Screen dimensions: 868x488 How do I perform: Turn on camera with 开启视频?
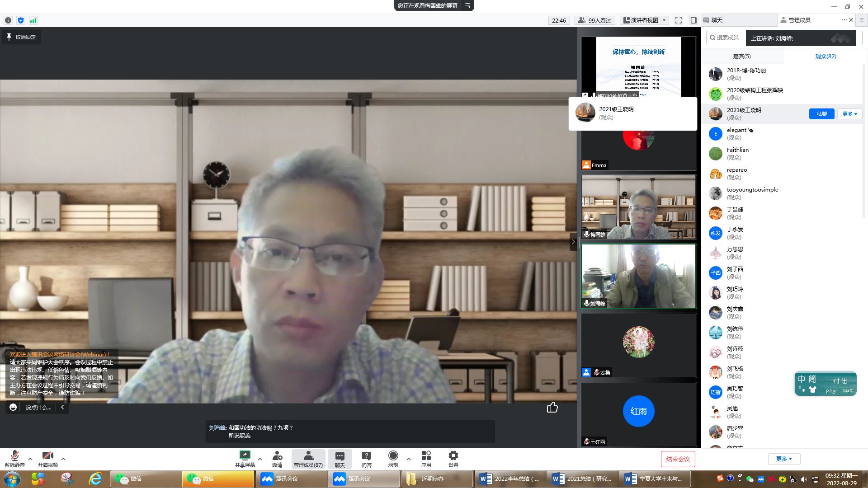click(47, 458)
